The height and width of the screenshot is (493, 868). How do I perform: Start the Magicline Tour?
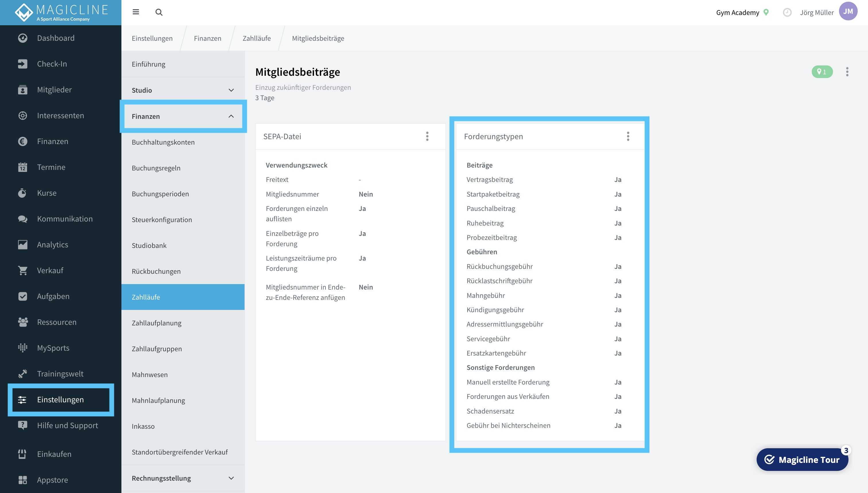coord(802,459)
